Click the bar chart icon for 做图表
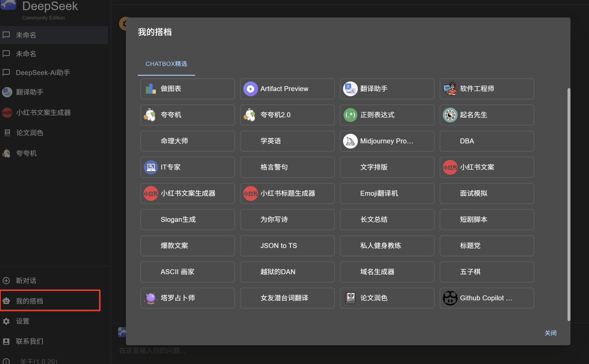The width and height of the screenshot is (589, 364). 151,89
